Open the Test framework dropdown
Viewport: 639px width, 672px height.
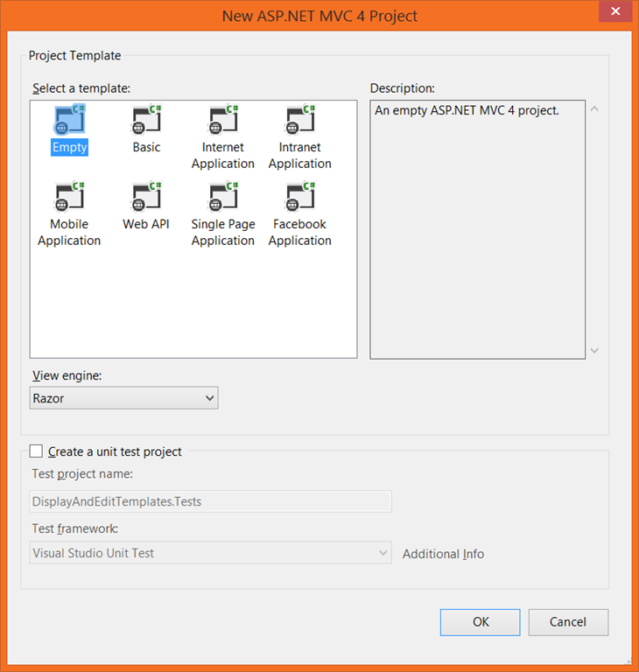(211, 553)
